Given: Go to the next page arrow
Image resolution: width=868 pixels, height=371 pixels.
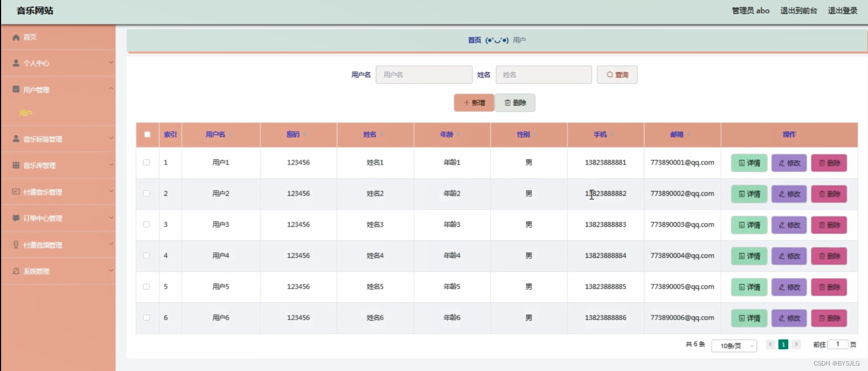Looking at the screenshot, I should point(796,344).
